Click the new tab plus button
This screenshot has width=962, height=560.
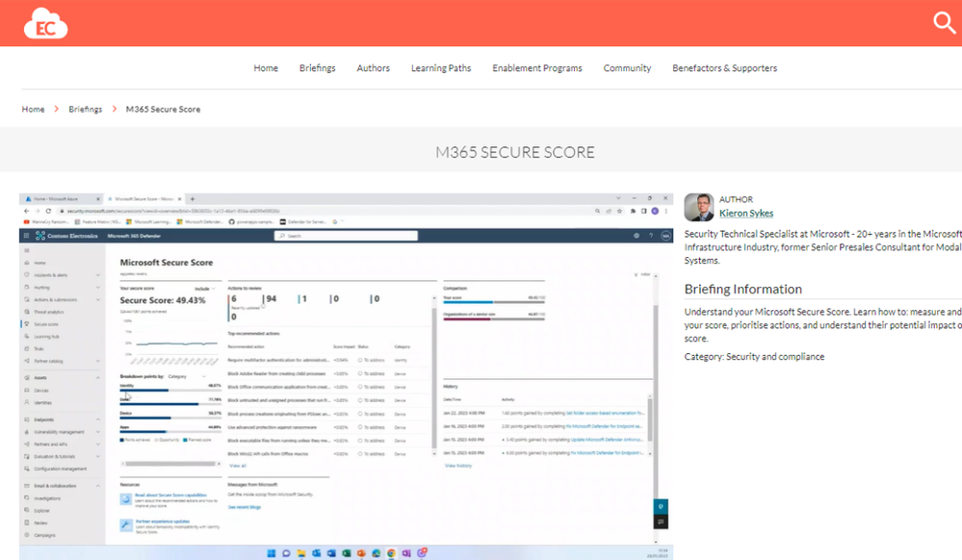(x=192, y=199)
